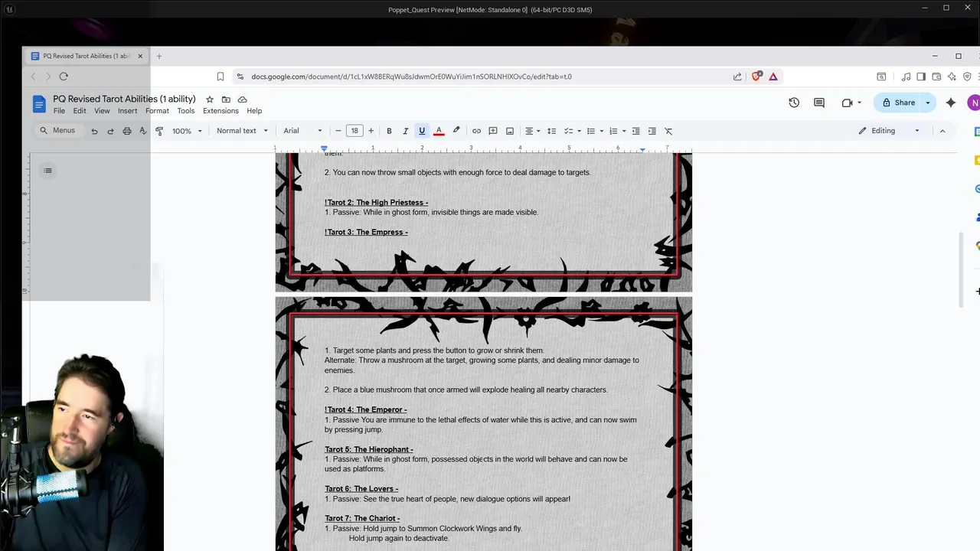Show document outline tabs icon
The height and width of the screenshot is (551, 980).
[x=47, y=171]
